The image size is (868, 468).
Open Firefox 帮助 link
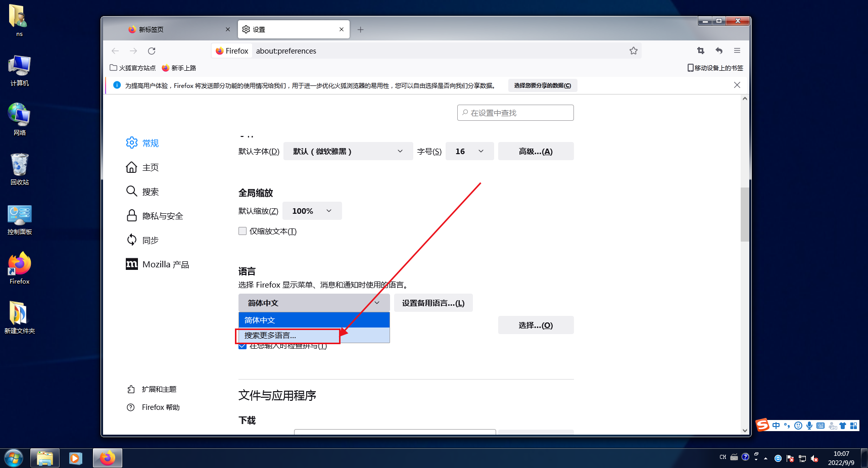154,407
